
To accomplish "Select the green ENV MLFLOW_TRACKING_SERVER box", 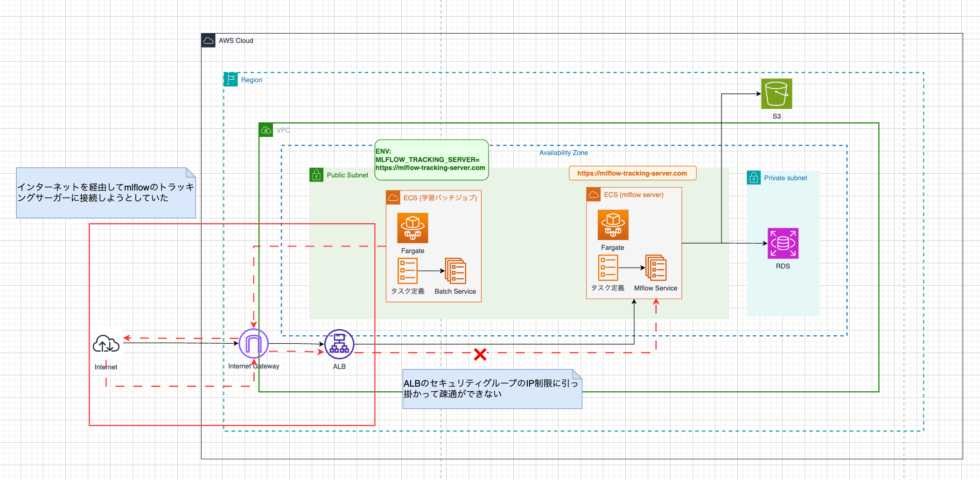I will click(431, 160).
